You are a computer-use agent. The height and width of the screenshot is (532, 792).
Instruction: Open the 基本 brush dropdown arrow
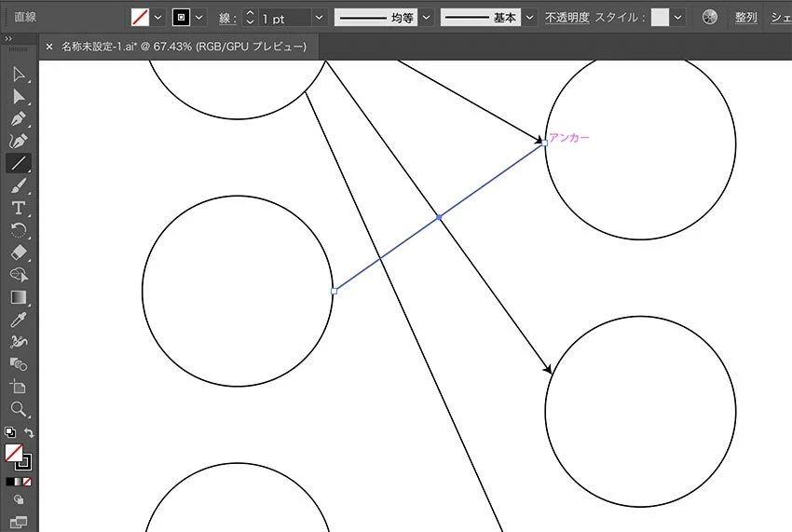[529, 17]
